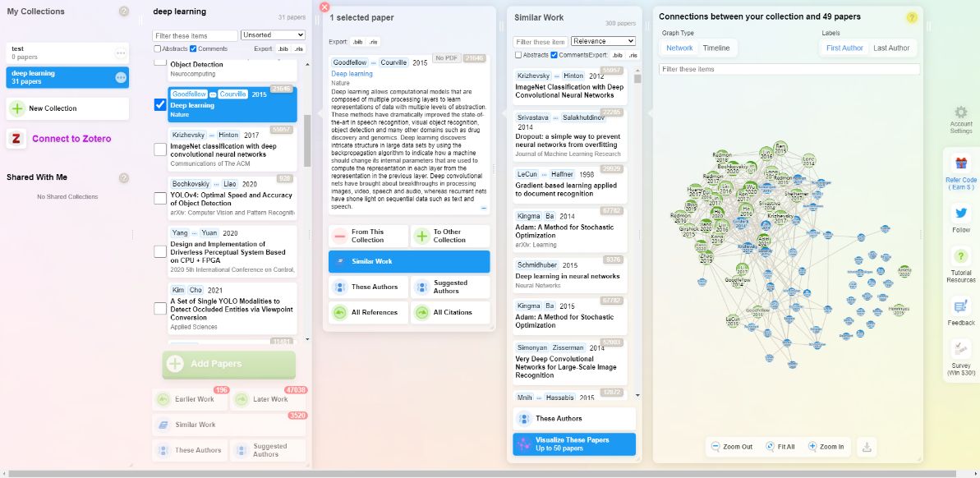This screenshot has width=980, height=478.
Task: Fit all nodes in graph view
Action: (x=780, y=447)
